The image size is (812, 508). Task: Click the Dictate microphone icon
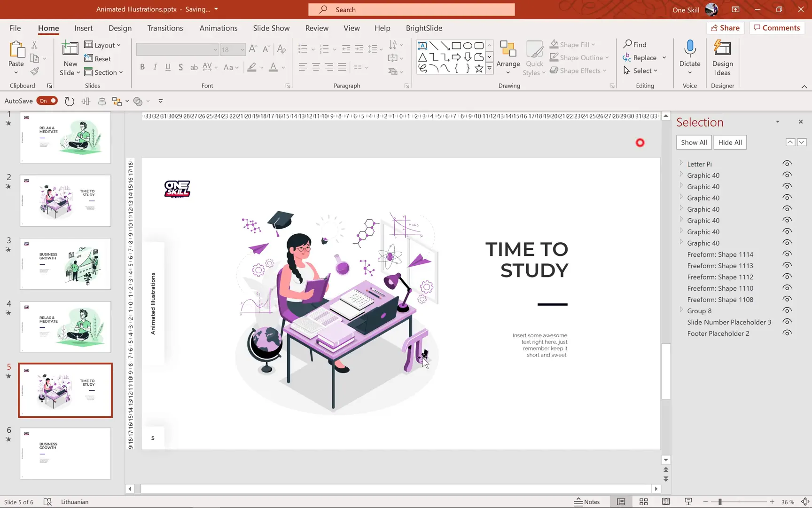[689, 48]
